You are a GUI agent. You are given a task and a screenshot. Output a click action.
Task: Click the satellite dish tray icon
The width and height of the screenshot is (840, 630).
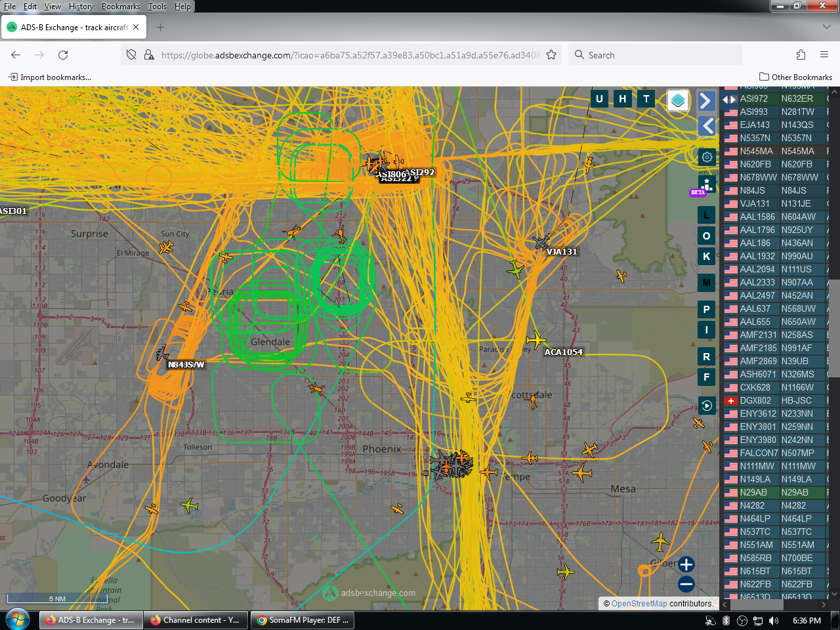[710, 620]
